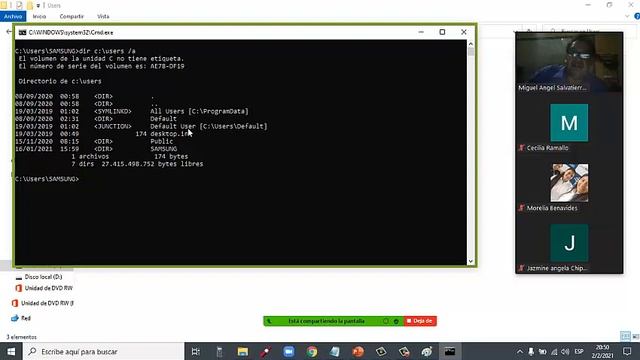Open the Archivo tab in File Explorer
The width and height of the screenshot is (640, 360).
13,16
